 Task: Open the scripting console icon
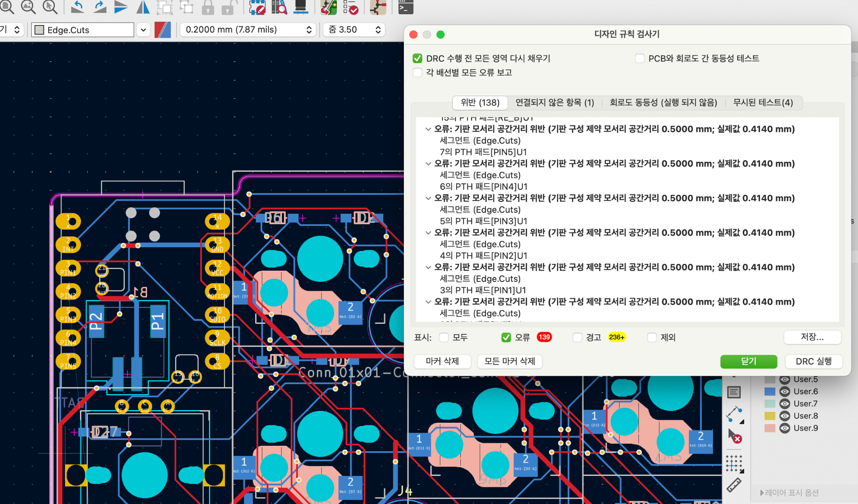(406, 7)
